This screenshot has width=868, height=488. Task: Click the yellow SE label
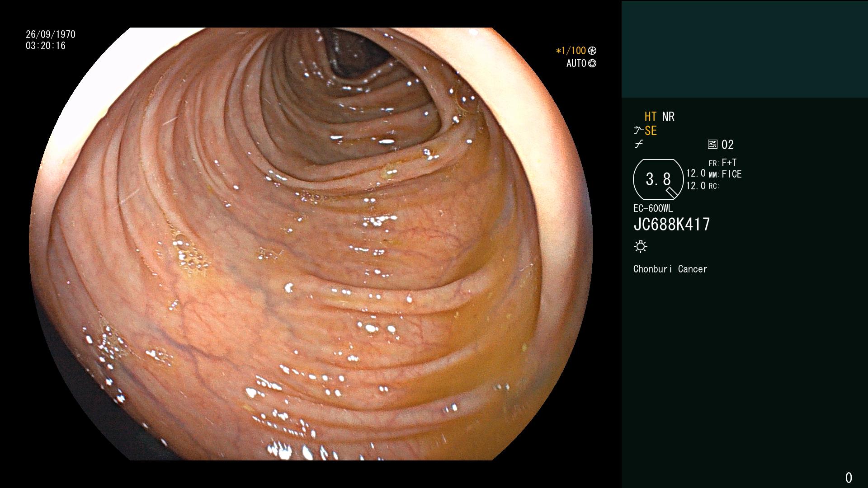click(651, 131)
